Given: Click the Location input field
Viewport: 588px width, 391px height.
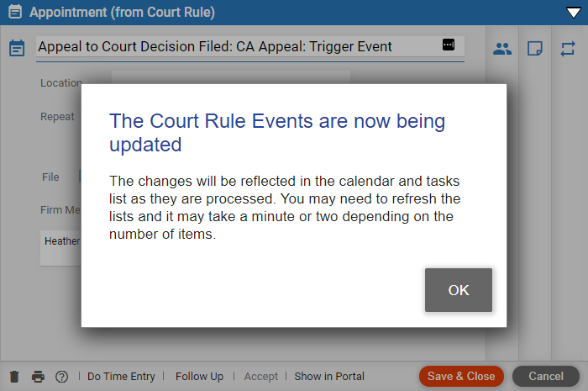Looking at the screenshot, I should point(231,77).
